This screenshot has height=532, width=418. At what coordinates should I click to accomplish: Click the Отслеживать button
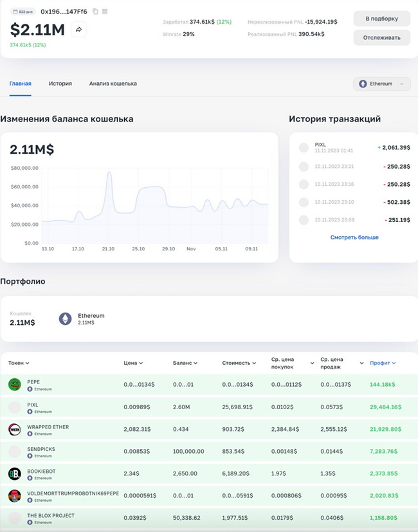[383, 37]
